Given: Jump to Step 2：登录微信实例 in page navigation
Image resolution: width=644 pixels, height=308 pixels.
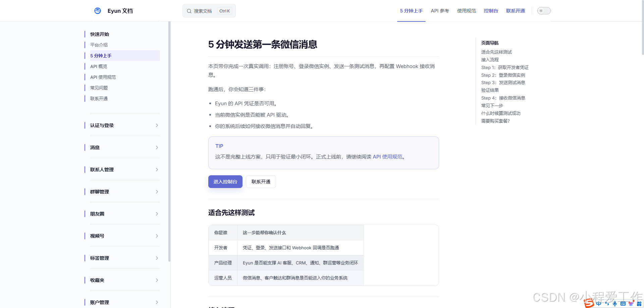Looking at the screenshot, I should coord(503,75).
